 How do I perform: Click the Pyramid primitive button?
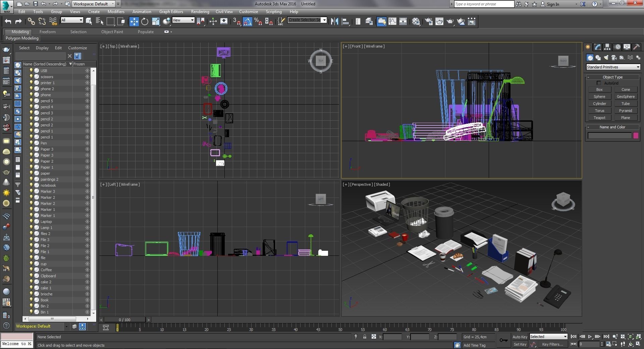[626, 111]
